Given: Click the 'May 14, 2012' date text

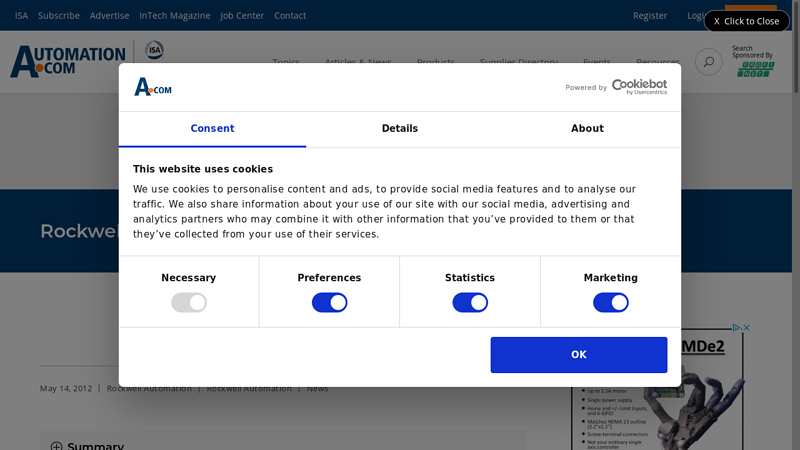Looking at the screenshot, I should (66, 388).
